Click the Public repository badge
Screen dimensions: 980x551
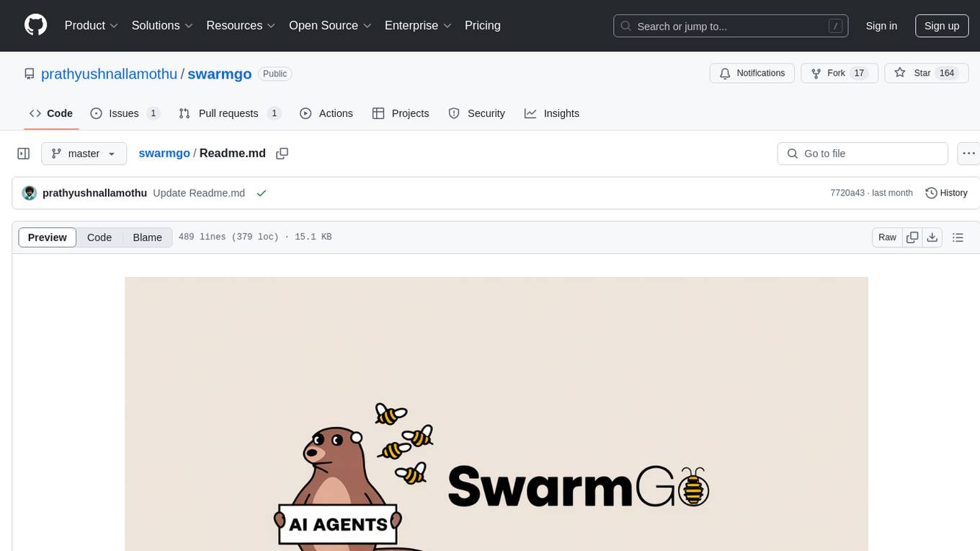coord(275,74)
